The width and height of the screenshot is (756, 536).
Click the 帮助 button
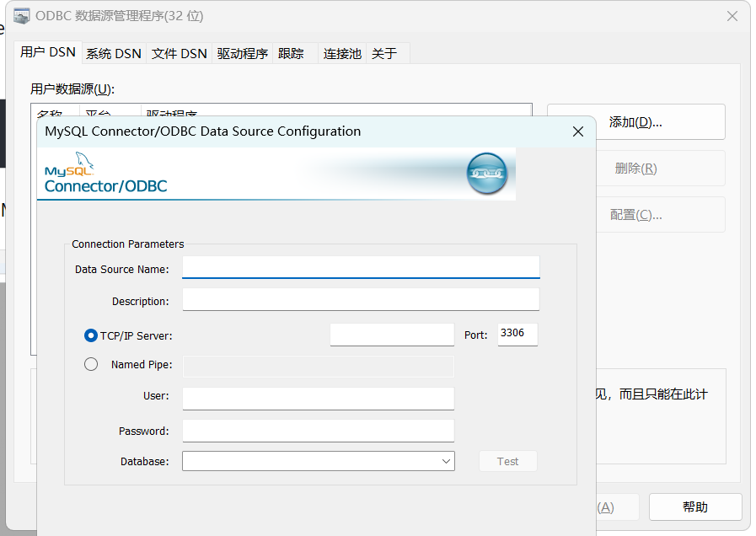pos(695,507)
